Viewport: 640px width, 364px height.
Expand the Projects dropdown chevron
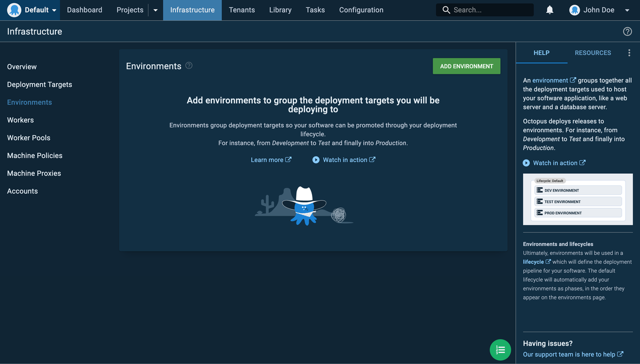click(x=155, y=10)
